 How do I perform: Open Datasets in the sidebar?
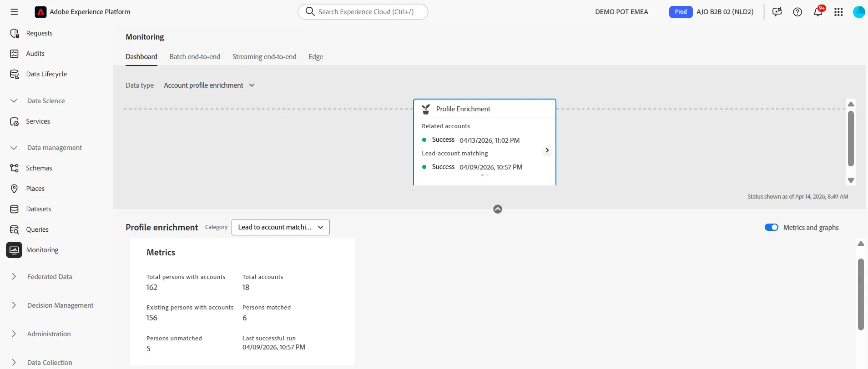[39, 209]
